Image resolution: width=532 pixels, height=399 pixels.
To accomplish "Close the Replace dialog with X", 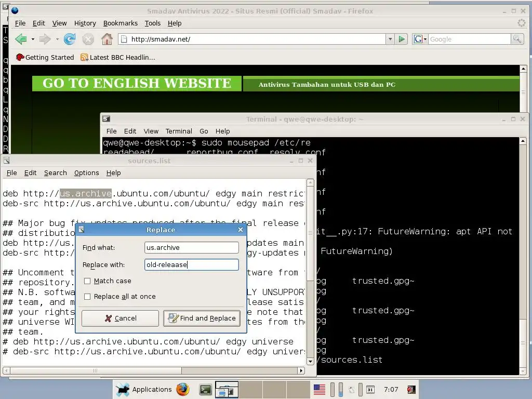I will click(241, 230).
